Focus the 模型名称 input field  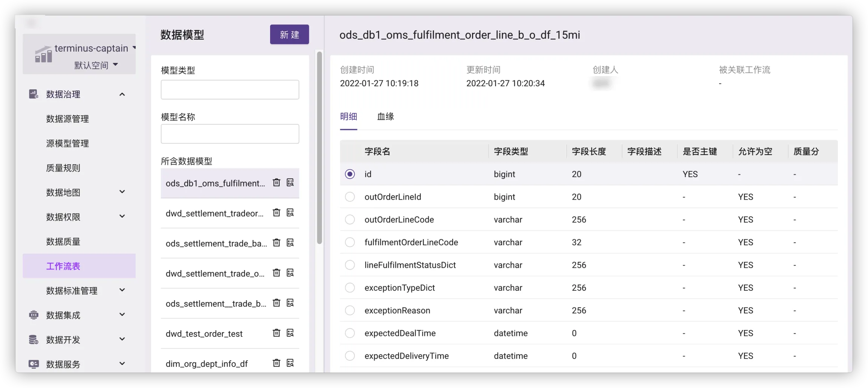click(230, 134)
